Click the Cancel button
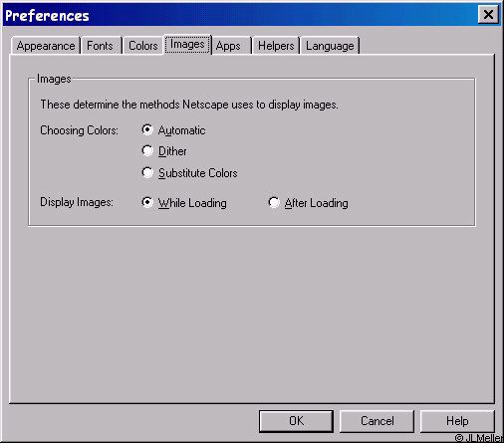Image resolution: width=504 pixels, height=443 pixels. tap(378, 421)
